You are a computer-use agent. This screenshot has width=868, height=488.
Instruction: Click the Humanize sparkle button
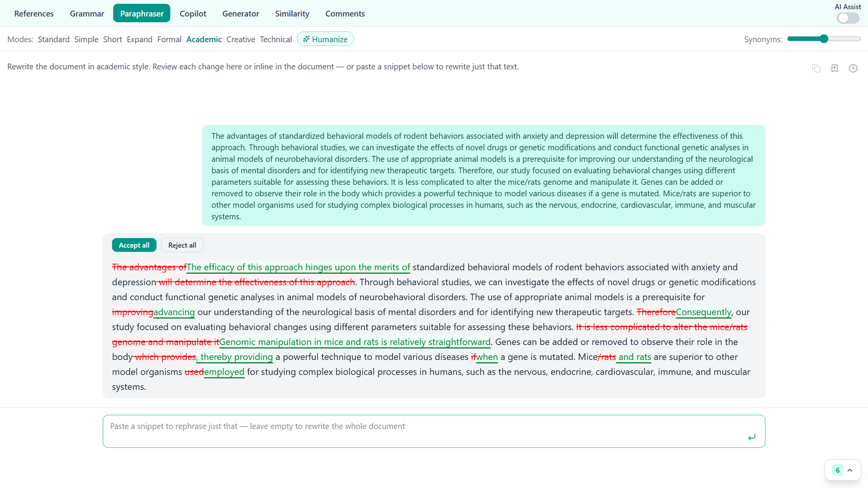tap(325, 39)
